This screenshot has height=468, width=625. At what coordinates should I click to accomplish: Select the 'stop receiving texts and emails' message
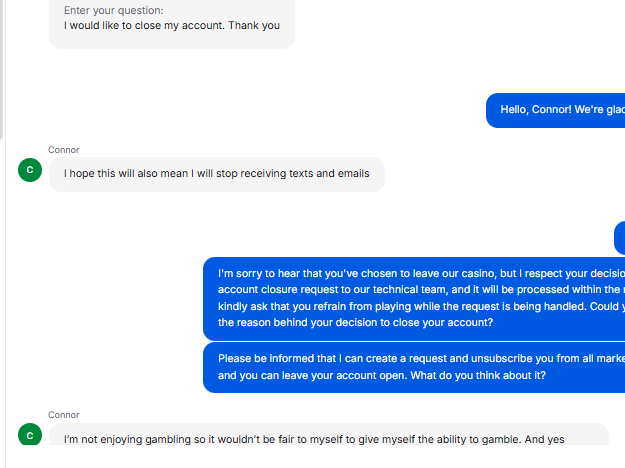point(216,174)
